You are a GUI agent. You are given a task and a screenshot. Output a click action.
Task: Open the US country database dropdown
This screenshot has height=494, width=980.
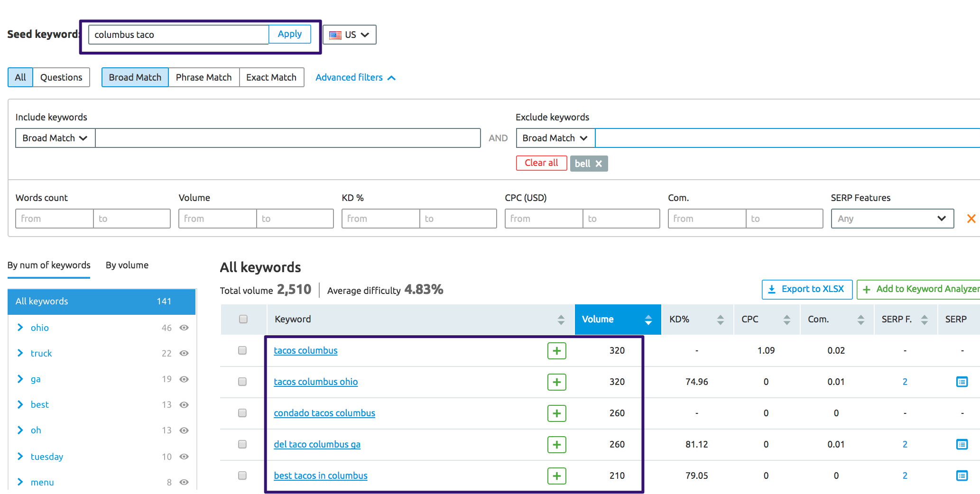pos(350,35)
